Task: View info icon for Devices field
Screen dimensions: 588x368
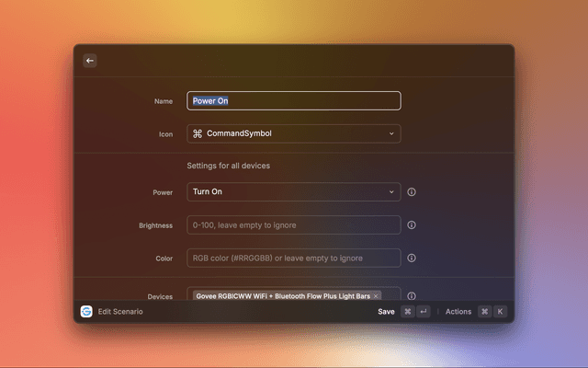Action: point(412,296)
